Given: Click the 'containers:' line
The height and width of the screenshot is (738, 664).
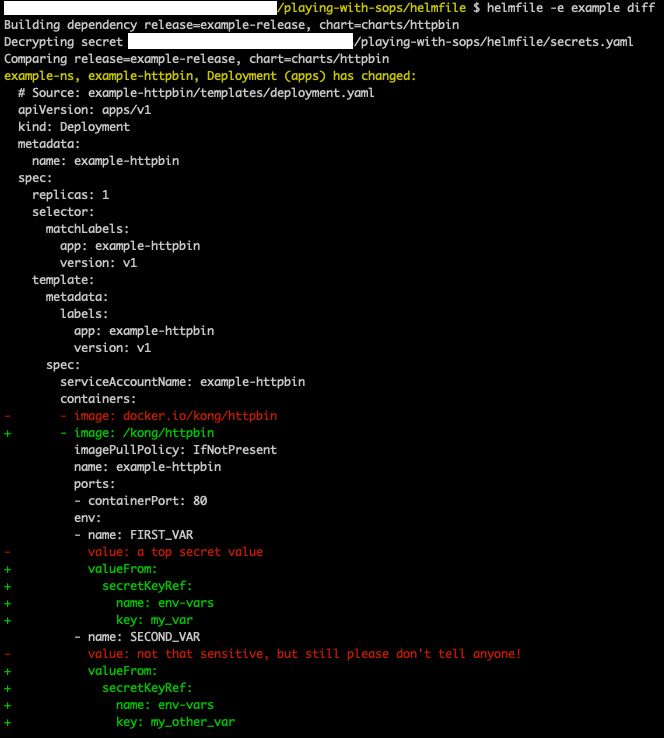Looking at the screenshot, I should click(98, 399).
